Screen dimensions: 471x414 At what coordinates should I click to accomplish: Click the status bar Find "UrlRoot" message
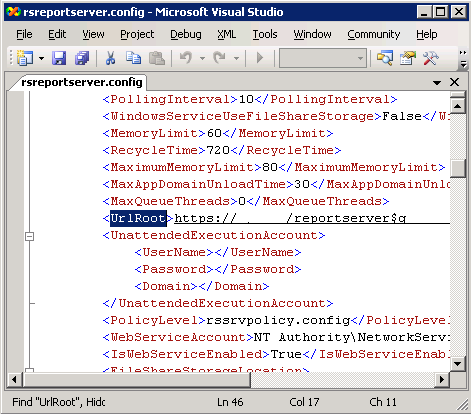(x=59, y=402)
